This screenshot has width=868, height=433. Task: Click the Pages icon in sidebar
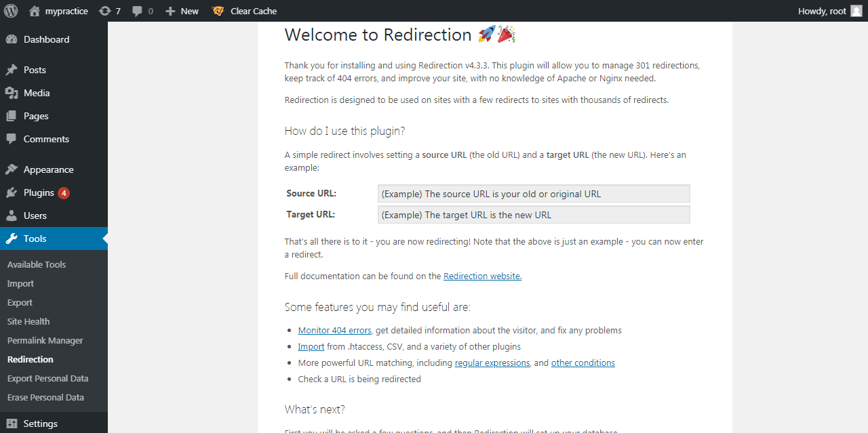(12, 116)
